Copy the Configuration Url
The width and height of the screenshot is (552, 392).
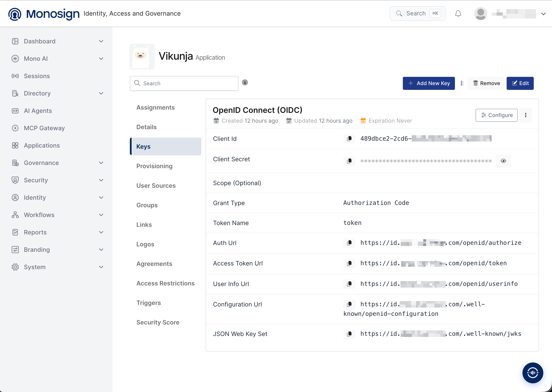click(349, 304)
